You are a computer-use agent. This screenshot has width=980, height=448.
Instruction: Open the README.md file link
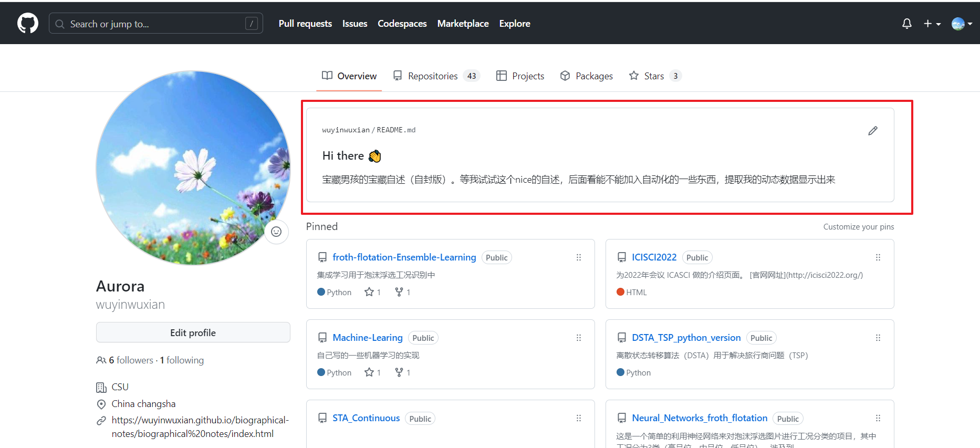point(396,130)
